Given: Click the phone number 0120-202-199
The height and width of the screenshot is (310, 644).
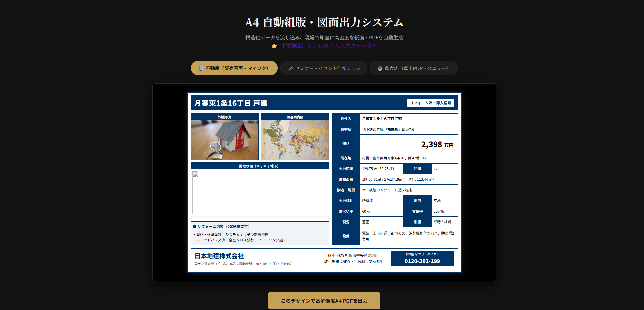Looking at the screenshot, I should tap(422, 261).
